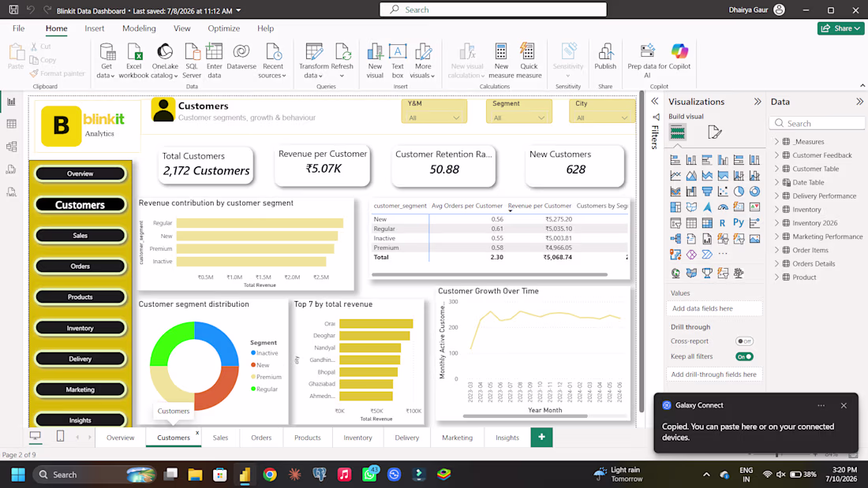Screen dimensions: 868x488
Task: Toggle Cross-report drill through switch
Action: 744,341
